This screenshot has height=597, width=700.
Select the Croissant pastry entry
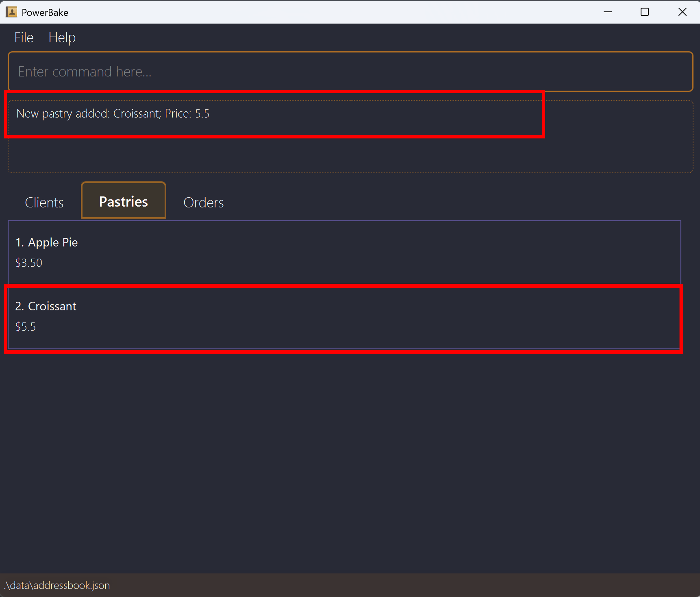344,316
